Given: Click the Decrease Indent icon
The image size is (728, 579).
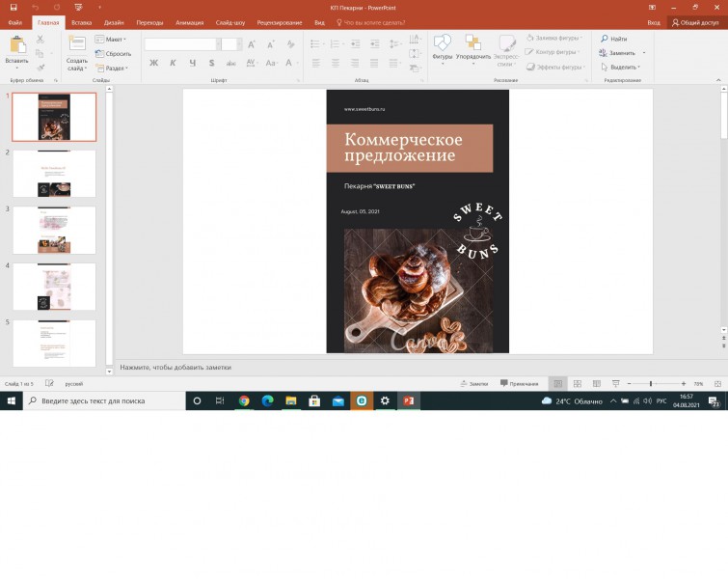Looking at the screenshot, I should coord(355,44).
